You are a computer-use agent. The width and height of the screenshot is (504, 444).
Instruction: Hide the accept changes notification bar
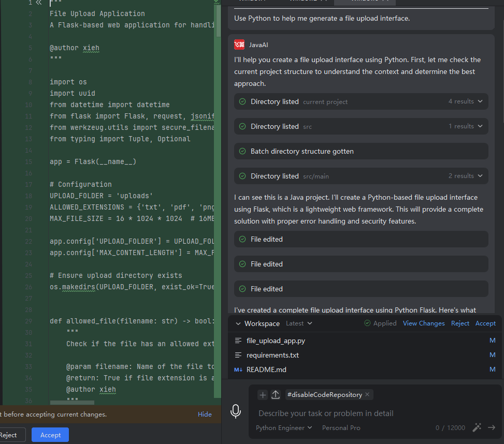(205, 414)
